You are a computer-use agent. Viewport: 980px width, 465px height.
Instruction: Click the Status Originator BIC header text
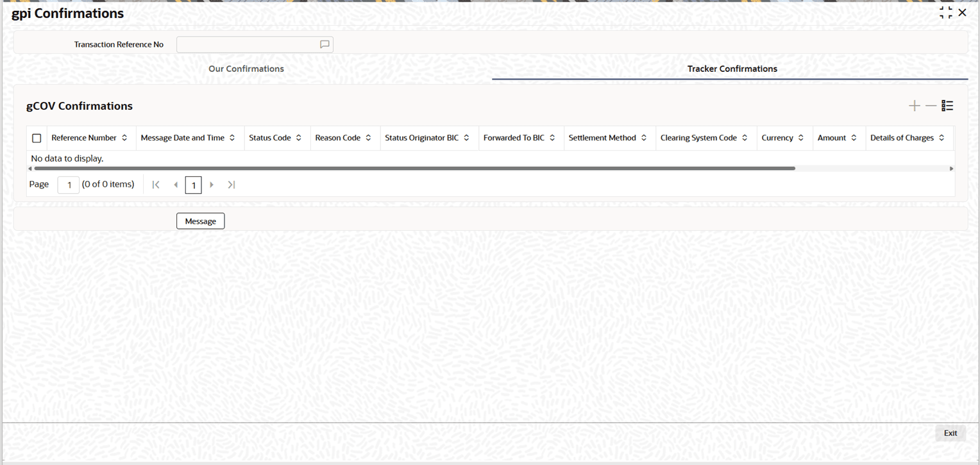[422, 138]
